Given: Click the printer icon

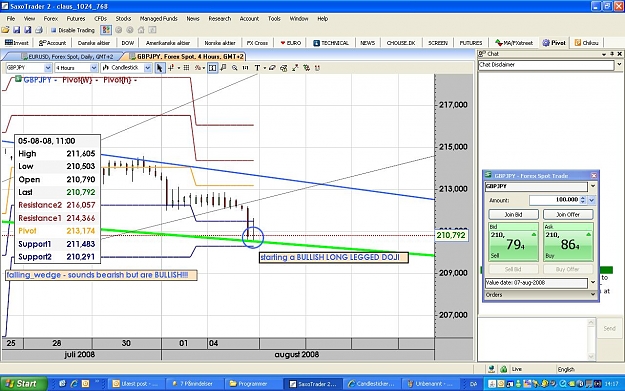Looking at the screenshot, I should pyautogui.click(x=39, y=30).
